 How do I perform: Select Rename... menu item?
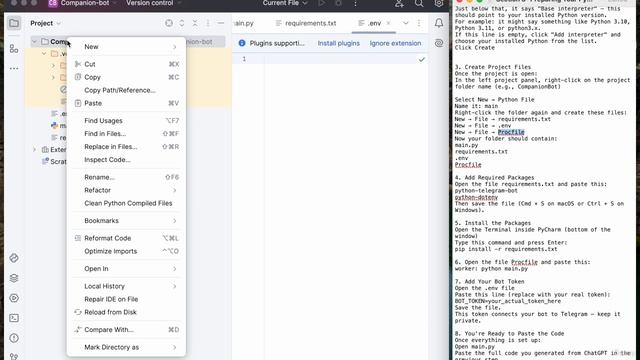126,177
